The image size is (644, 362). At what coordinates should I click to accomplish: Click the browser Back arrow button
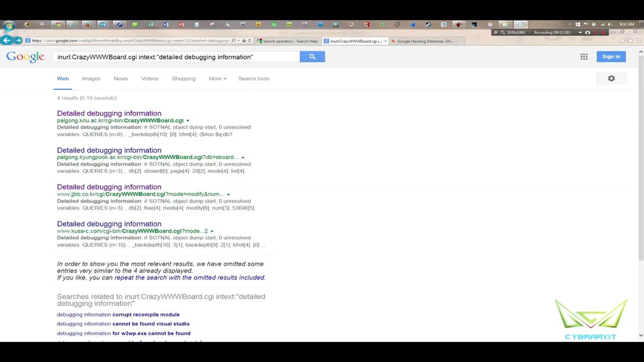coord(7,40)
